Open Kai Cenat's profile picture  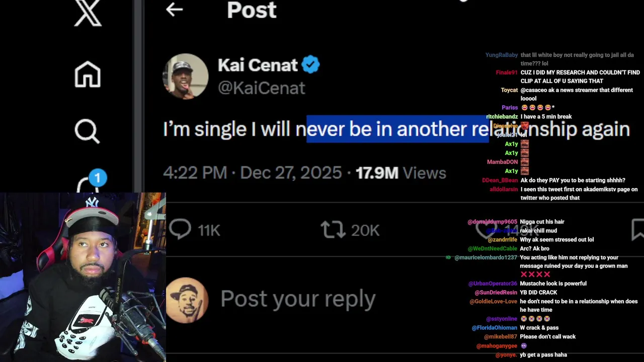[185, 76]
